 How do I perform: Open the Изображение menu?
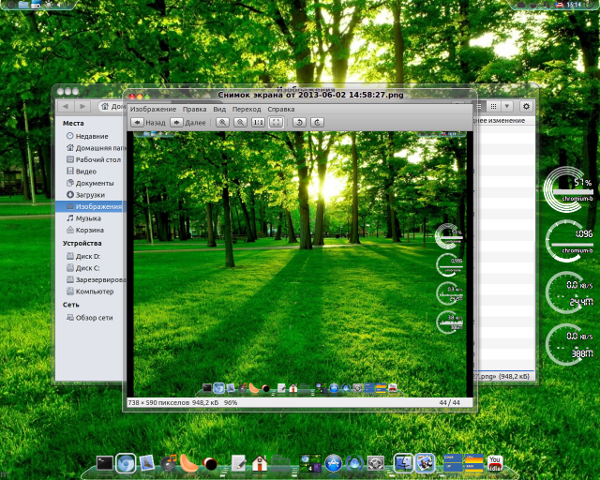point(153,109)
